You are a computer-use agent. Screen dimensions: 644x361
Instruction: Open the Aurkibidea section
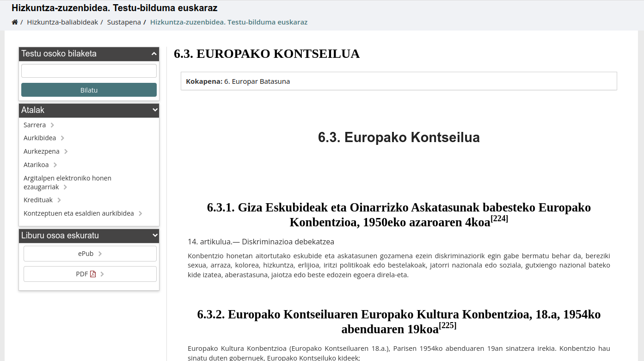click(x=40, y=138)
